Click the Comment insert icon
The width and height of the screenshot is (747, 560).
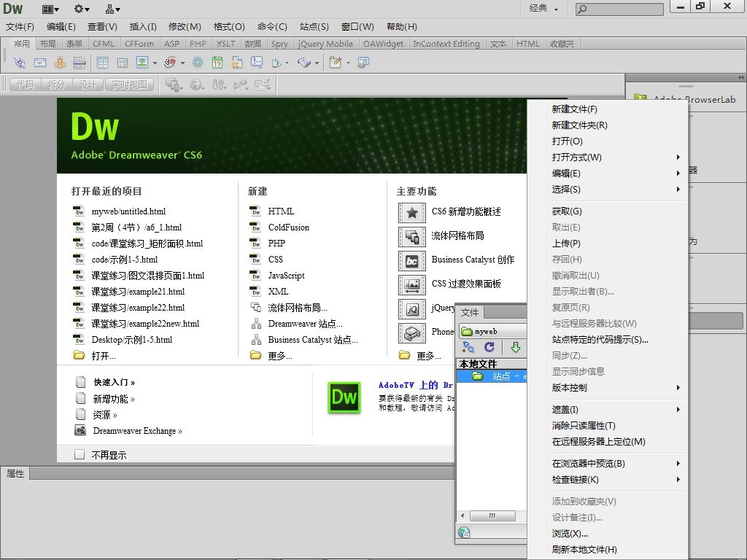coord(257,62)
